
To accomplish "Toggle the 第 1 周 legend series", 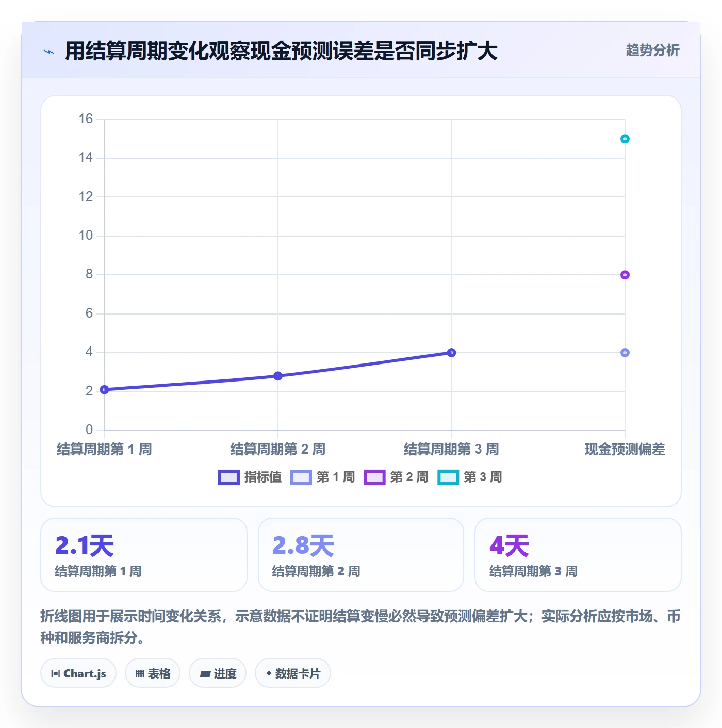I will coord(323,477).
